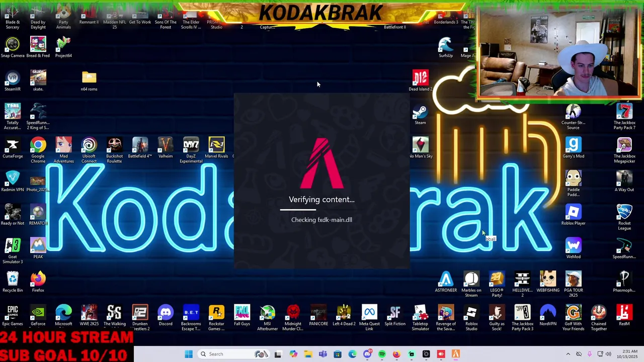
Task: Click the FiveM logo in the loader
Action: (321, 163)
